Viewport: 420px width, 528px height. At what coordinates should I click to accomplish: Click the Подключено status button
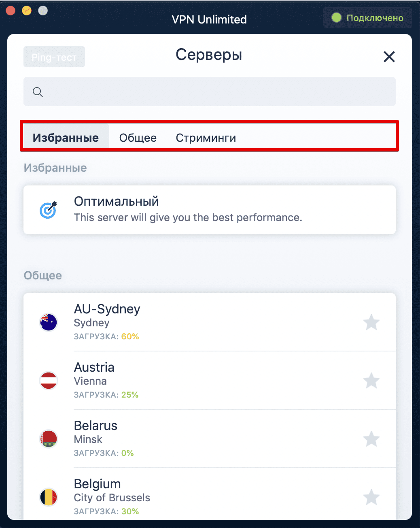366,18
